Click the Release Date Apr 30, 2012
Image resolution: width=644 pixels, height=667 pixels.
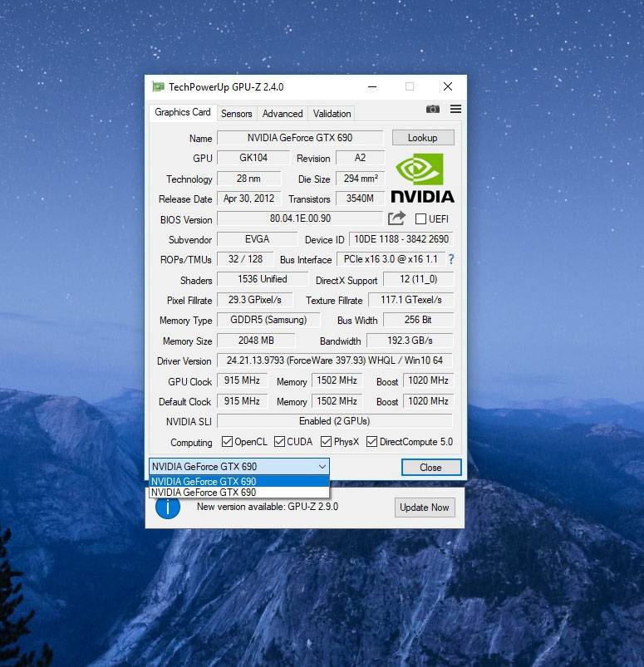click(249, 199)
